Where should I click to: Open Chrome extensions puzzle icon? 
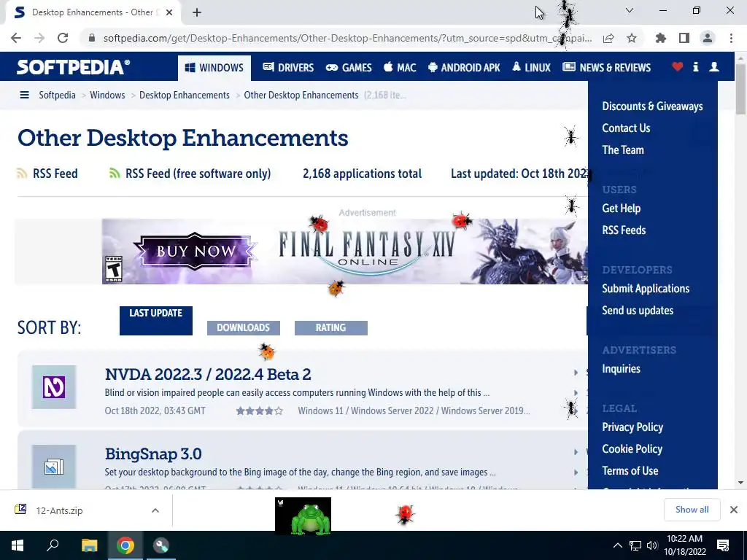(x=661, y=38)
